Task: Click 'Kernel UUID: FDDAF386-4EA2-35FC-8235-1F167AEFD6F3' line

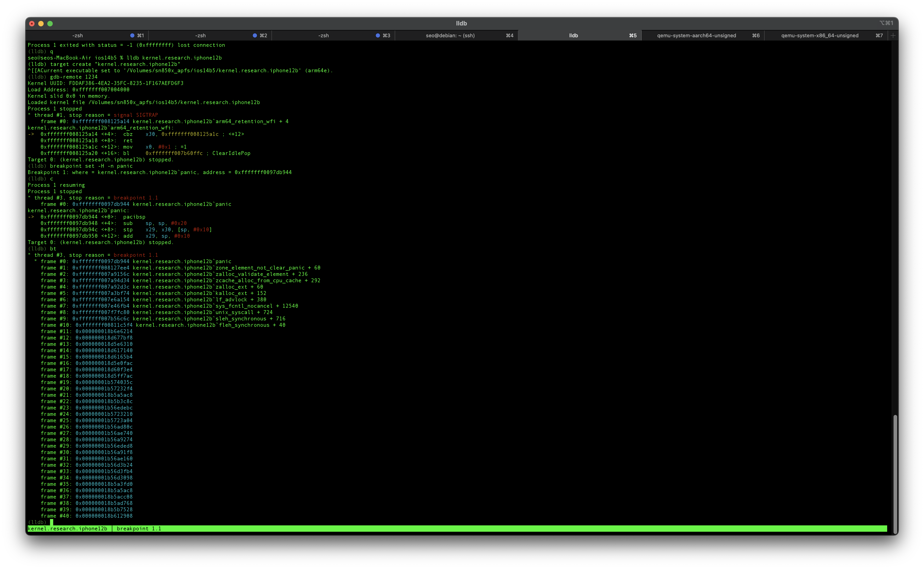Action: click(x=105, y=83)
